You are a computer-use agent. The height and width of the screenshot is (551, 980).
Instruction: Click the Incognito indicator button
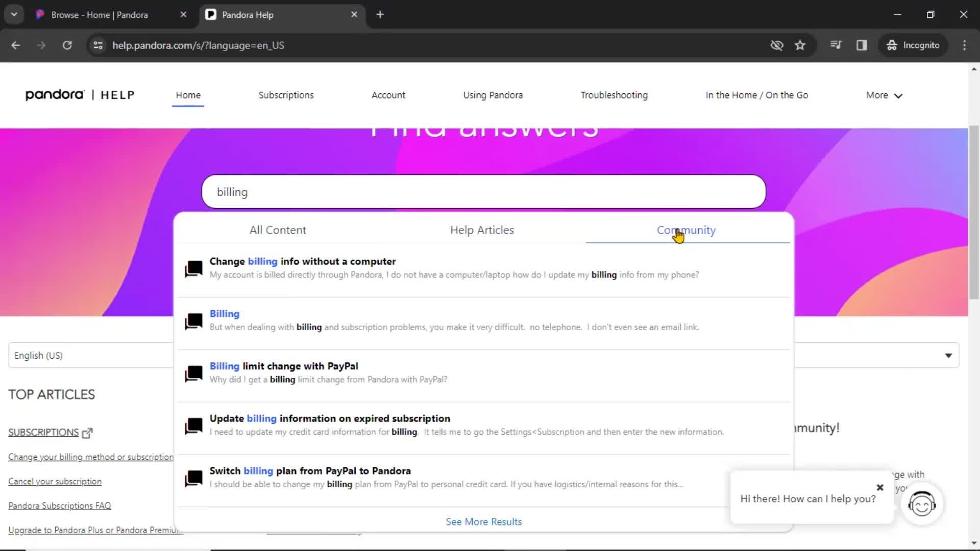click(913, 45)
